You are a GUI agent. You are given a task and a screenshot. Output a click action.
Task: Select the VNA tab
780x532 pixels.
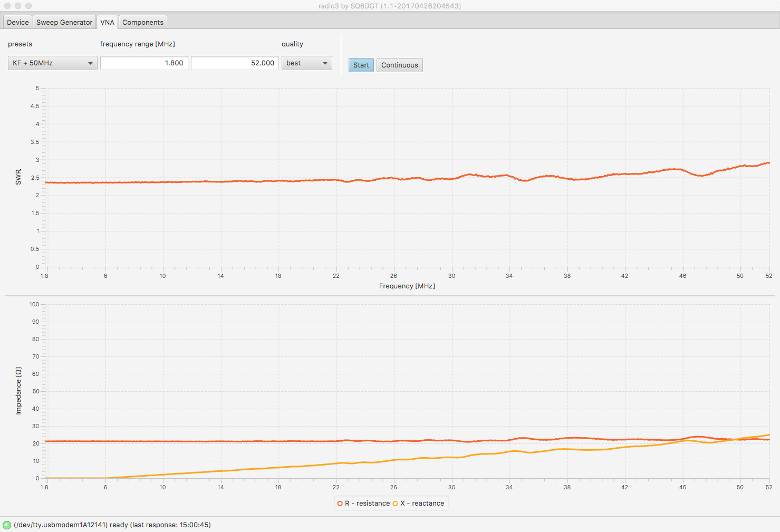[x=107, y=22]
